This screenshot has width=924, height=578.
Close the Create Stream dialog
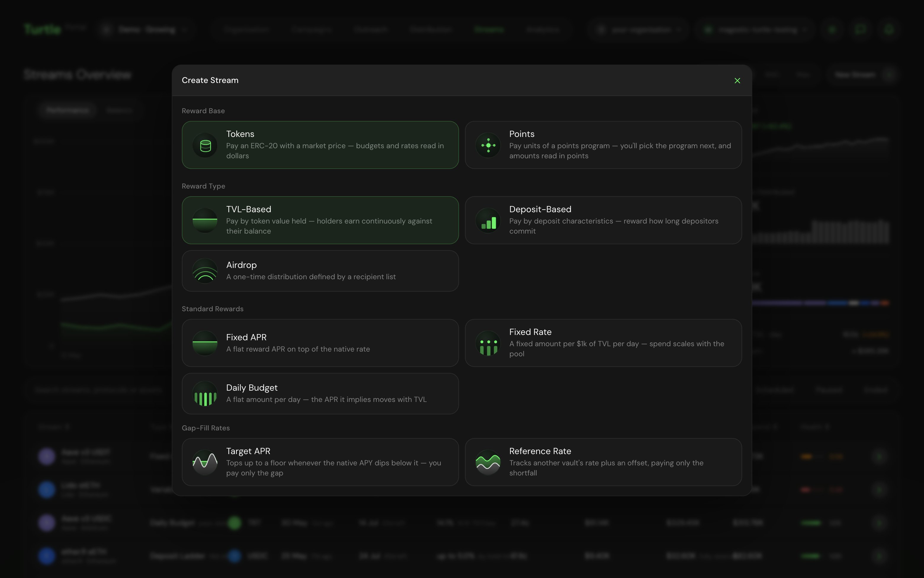[737, 81]
